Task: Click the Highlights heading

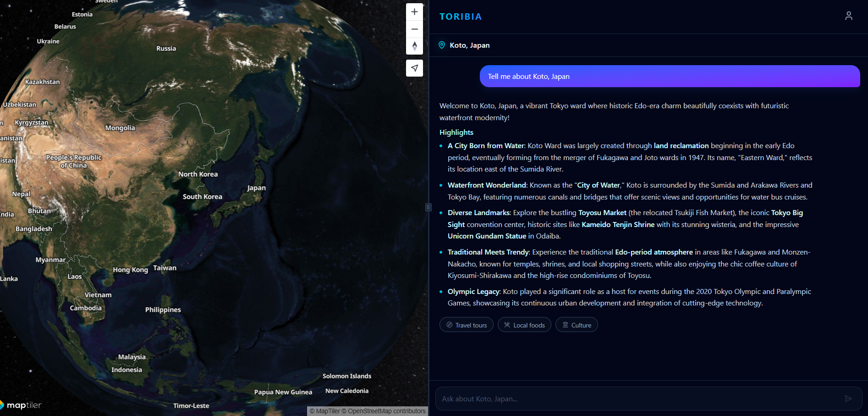Action: [456, 132]
